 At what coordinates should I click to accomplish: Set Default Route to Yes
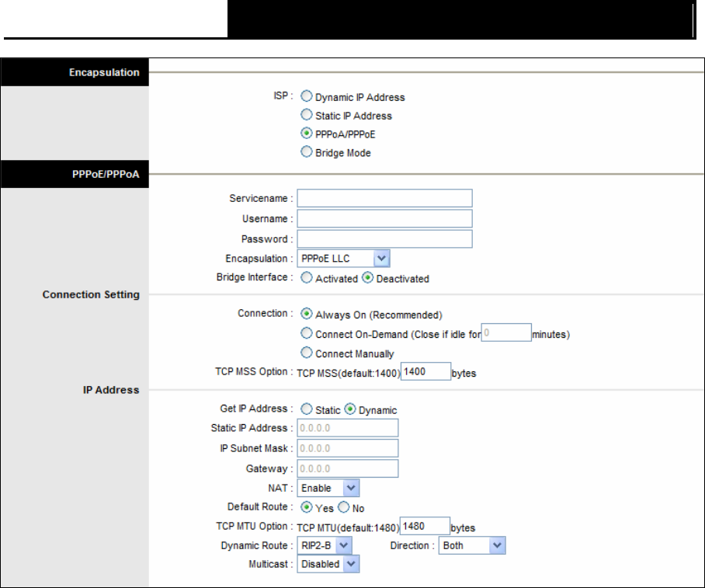point(306,507)
